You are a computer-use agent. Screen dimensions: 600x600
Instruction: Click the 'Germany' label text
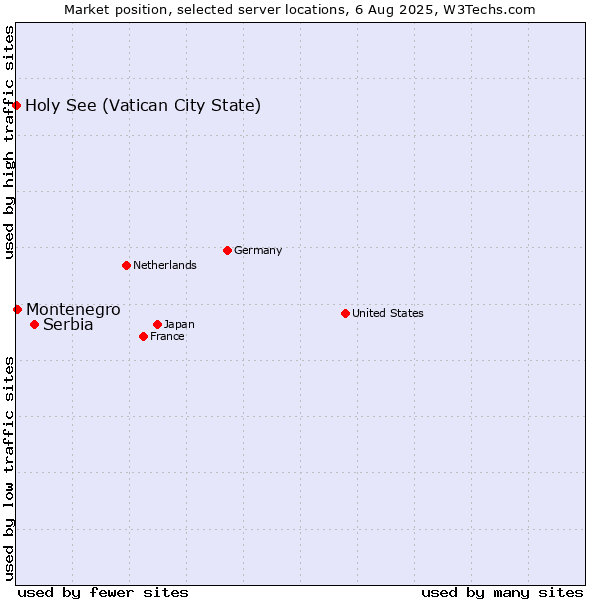pyautogui.click(x=258, y=250)
